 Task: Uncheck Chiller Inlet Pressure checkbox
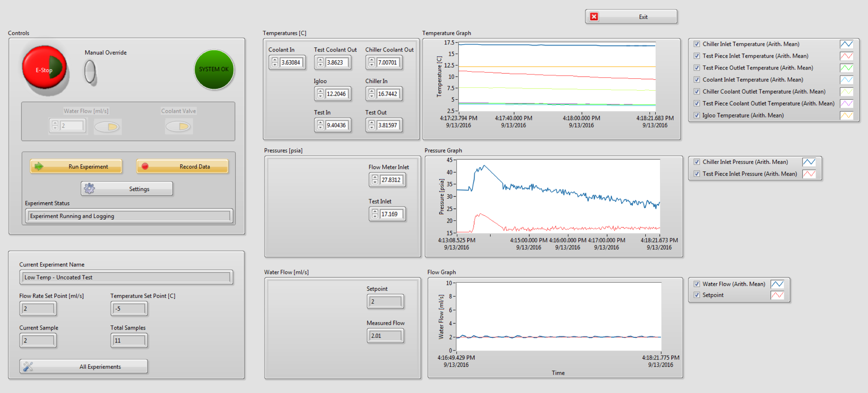point(697,162)
